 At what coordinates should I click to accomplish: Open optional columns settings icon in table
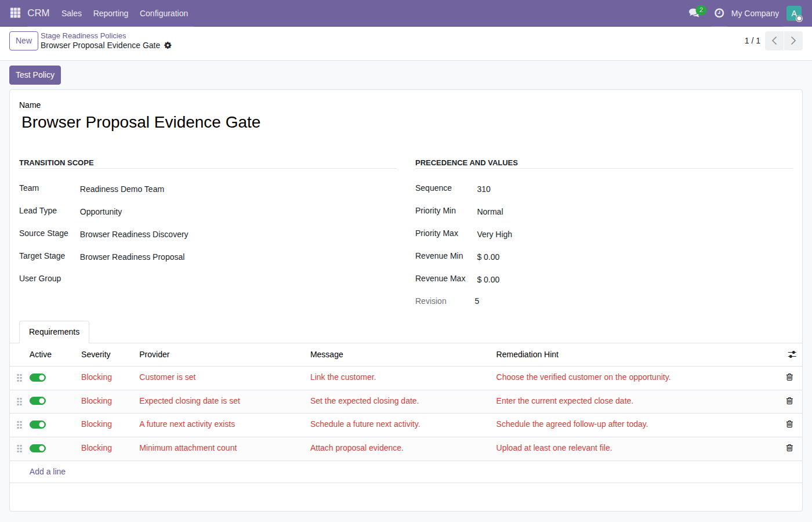pyautogui.click(x=792, y=354)
